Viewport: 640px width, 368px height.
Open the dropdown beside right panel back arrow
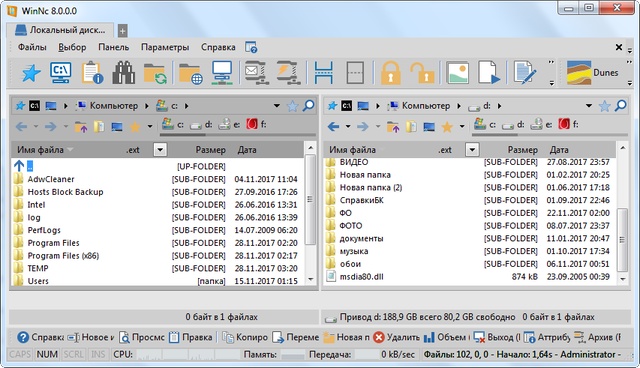pos(348,127)
